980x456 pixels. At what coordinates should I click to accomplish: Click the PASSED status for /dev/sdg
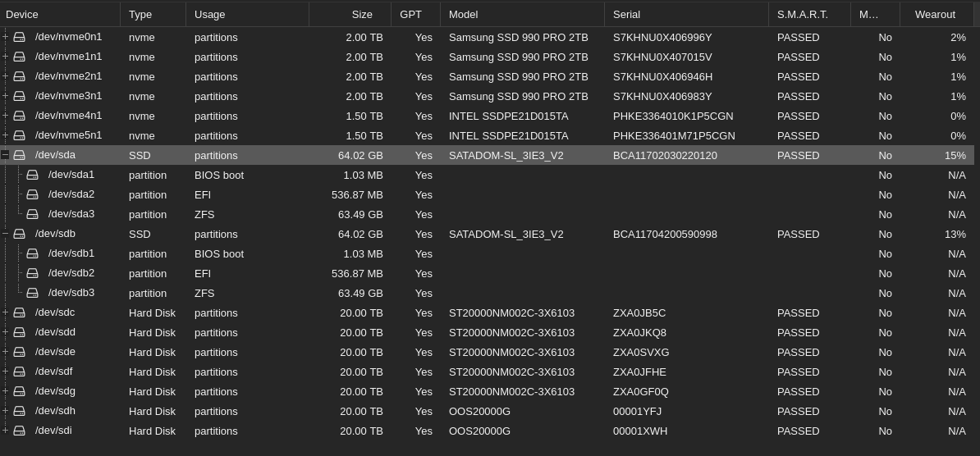(798, 392)
